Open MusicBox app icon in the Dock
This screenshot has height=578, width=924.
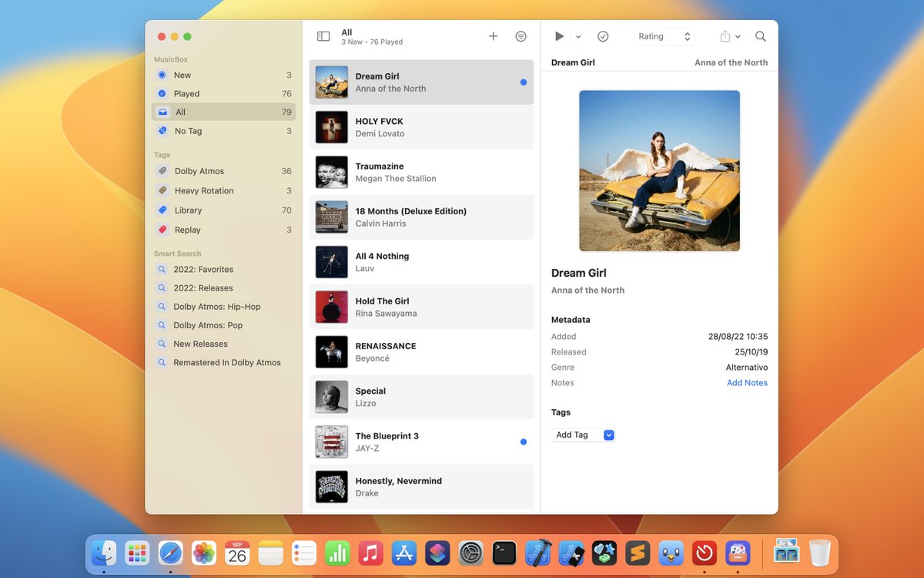[x=738, y=553]
